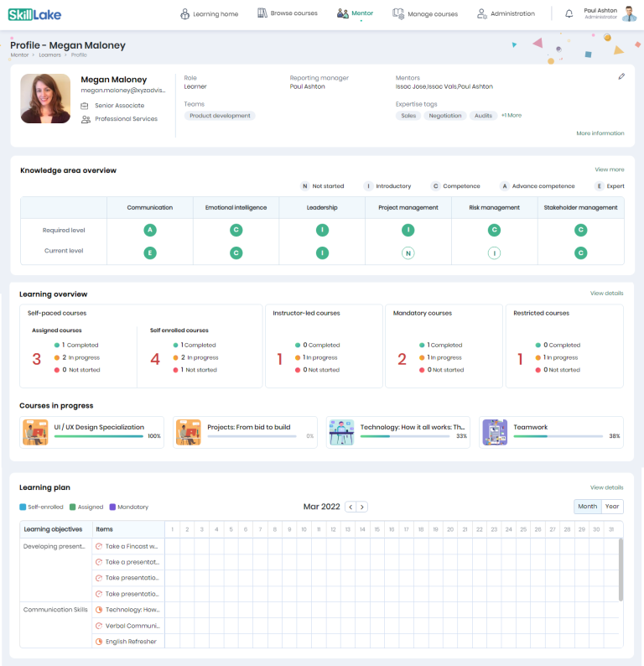Go to the previous month arrow
Screen dimensions: 644x666
(x=351, y=507)
